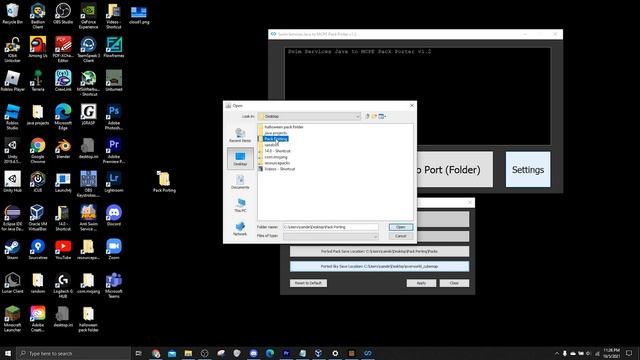Screen dimensions: 640x360
Task: Select Pack Porting folder on desktop
Action: (x=164, y=182)
